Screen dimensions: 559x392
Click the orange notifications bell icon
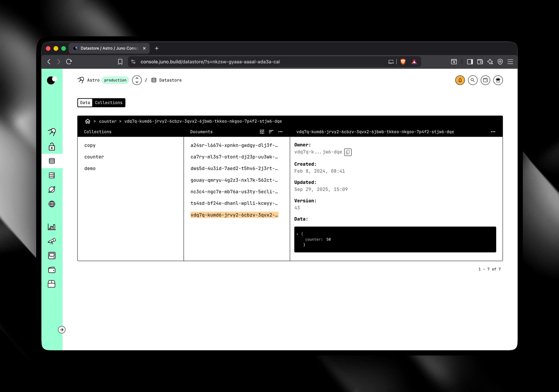(460, 80)
